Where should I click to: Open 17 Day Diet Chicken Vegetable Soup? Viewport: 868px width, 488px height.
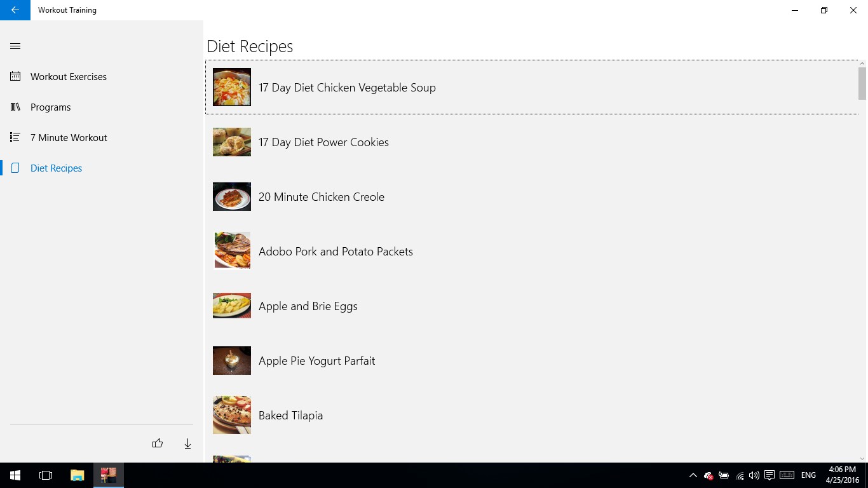tap(347, 88)
